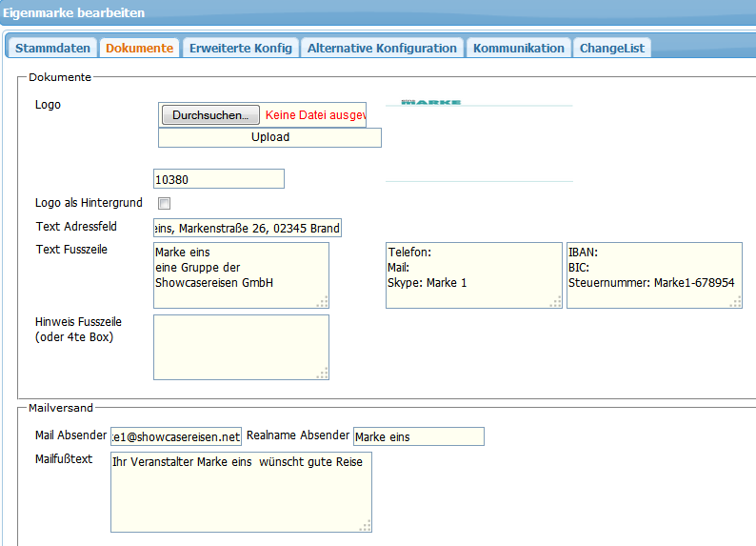This screenshot has height=546, width=756.
Task: Click the footer box with IBAN and BIC
Action: pyautogui.click(x=653, y=275)
